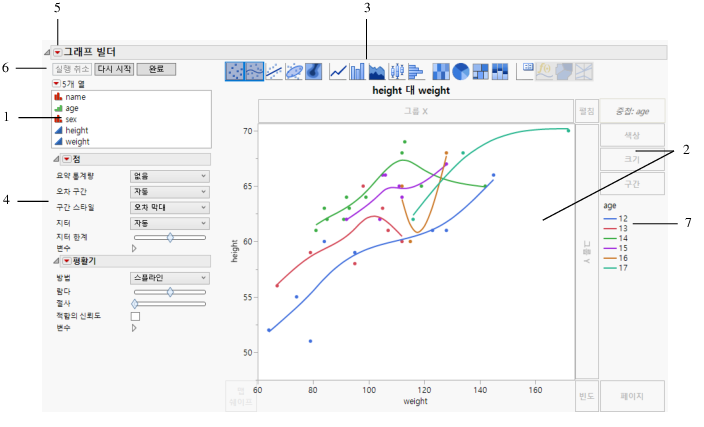
Task: Click the legend entry for age 14
Action: coord(616,238)
